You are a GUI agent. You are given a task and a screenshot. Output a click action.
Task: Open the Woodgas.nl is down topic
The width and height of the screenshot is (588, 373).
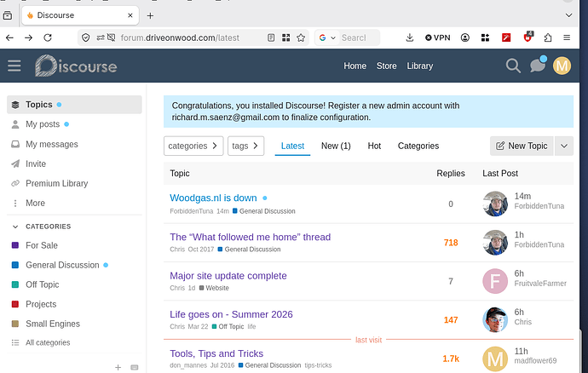(213, 198)
